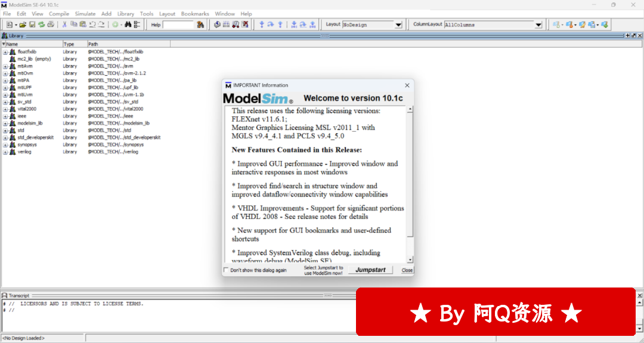Screen dimensions: 644x343
Task: Open dropdown arrow next to green Add icon
Action: (x=122, y=25)
